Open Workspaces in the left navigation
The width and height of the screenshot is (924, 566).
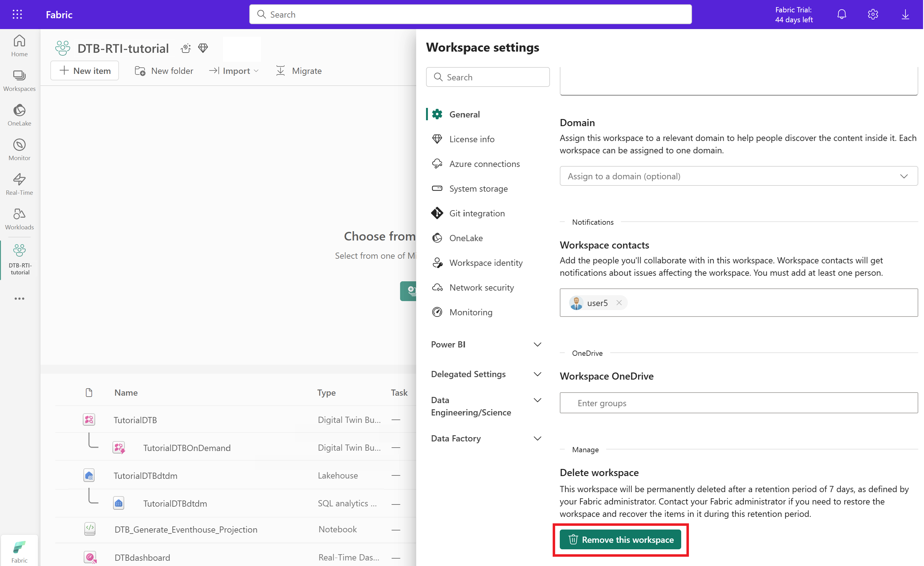[19, 80]
